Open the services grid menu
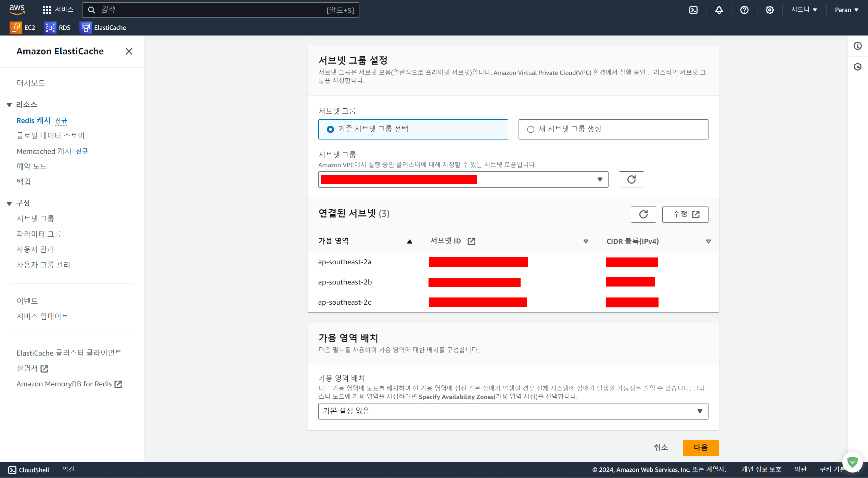Screen dimensions: 868x478 [x=47, y=10]
